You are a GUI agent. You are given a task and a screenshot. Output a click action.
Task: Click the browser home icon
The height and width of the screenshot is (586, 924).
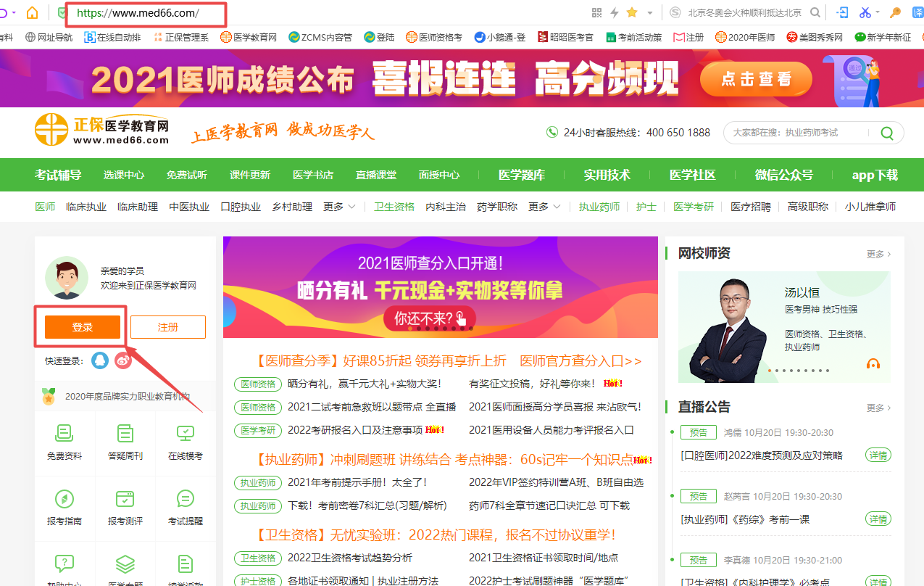[32, 12]
